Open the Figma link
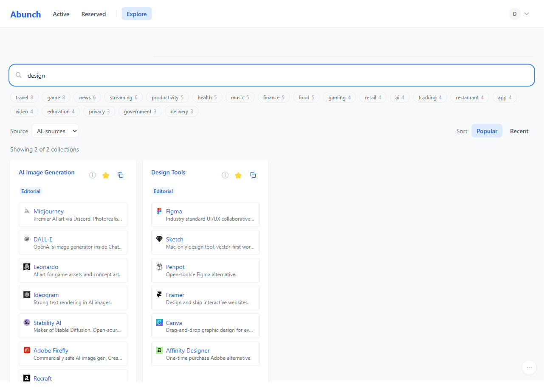Viewport: 547px width, 392px height. (174, 211)
